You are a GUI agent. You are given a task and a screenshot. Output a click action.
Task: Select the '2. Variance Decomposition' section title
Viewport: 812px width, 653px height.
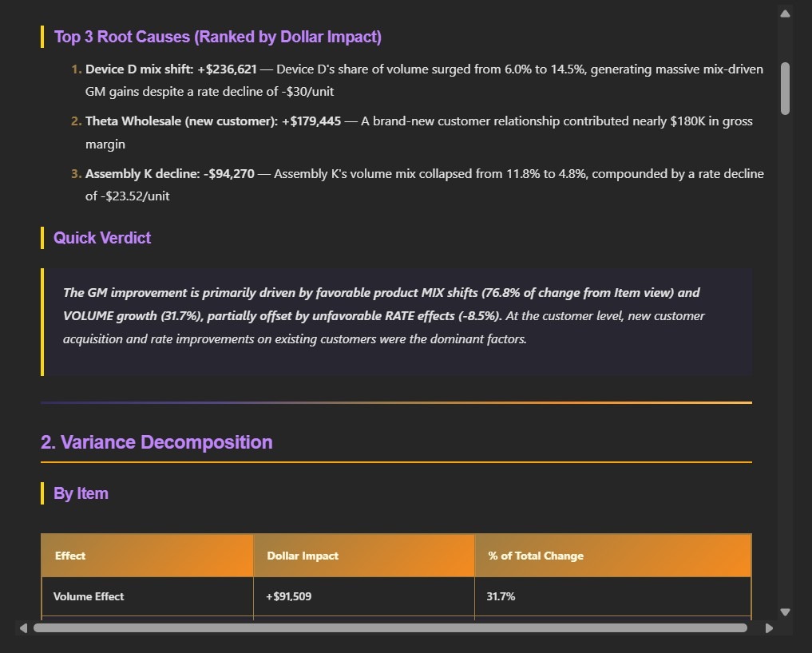[x=156, y=442]
